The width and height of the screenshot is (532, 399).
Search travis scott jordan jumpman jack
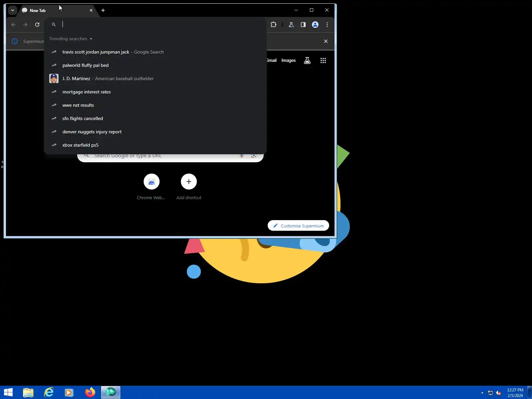click(155, 52)
